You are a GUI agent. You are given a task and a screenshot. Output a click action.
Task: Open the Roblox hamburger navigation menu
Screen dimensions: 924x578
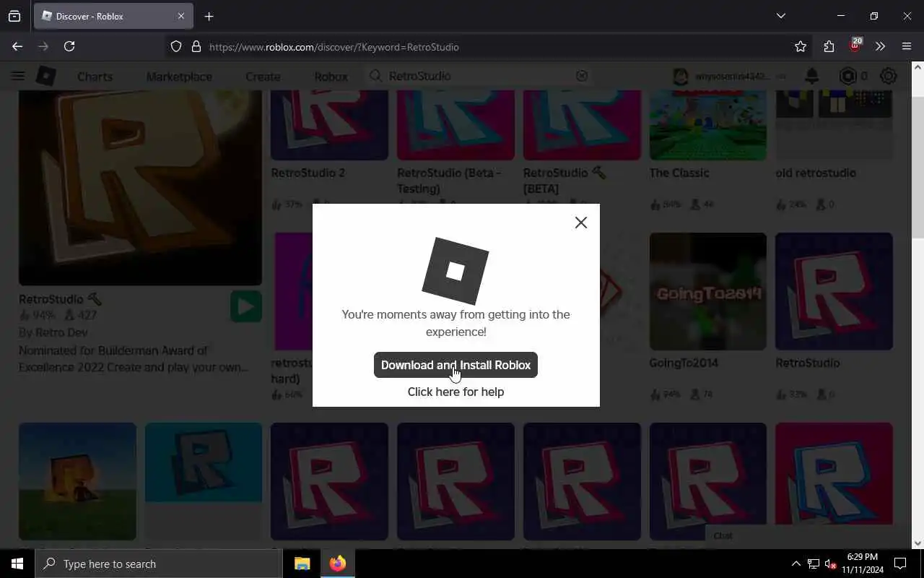(x=18, y=76)
